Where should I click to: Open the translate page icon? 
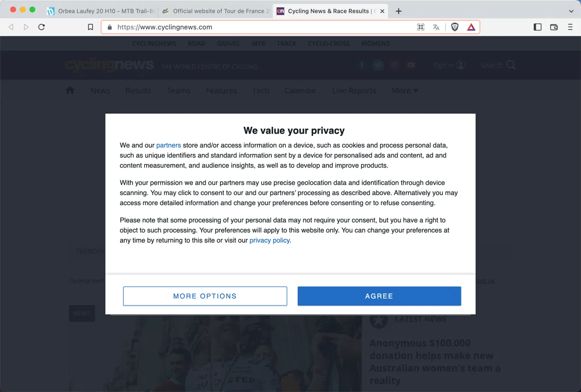tap(436, 27)
